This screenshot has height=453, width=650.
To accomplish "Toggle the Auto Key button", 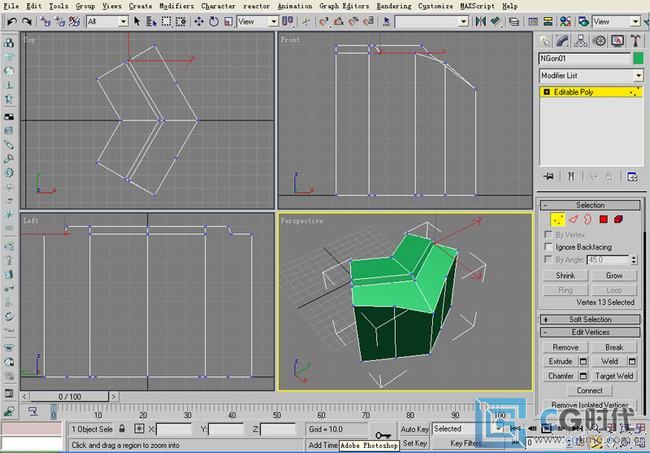I will pyautogui.click(x=414, y=429).
